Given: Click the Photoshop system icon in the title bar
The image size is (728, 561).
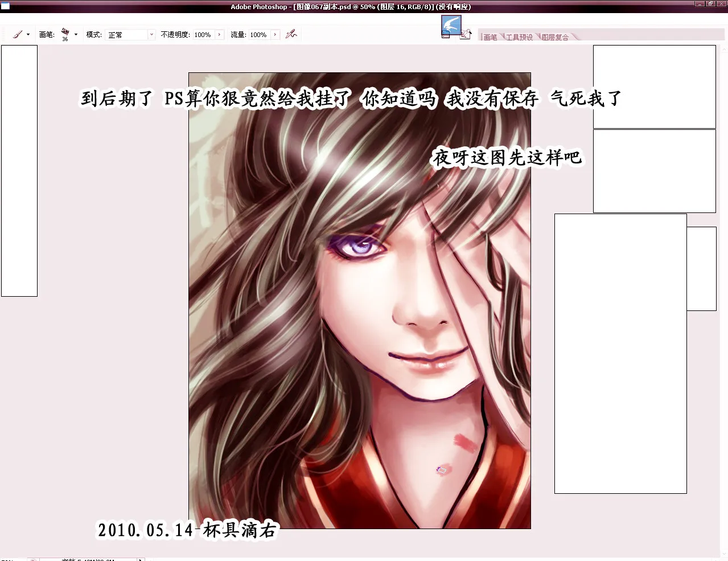Looking at the screenshot, I should click(5, 6).
